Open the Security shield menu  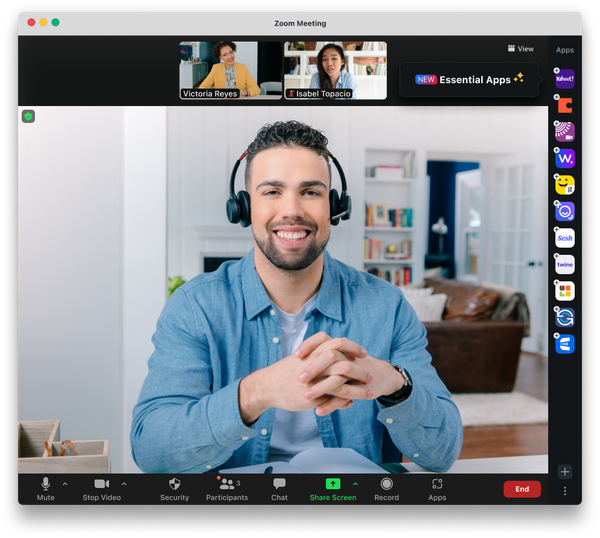coord(174,489)
